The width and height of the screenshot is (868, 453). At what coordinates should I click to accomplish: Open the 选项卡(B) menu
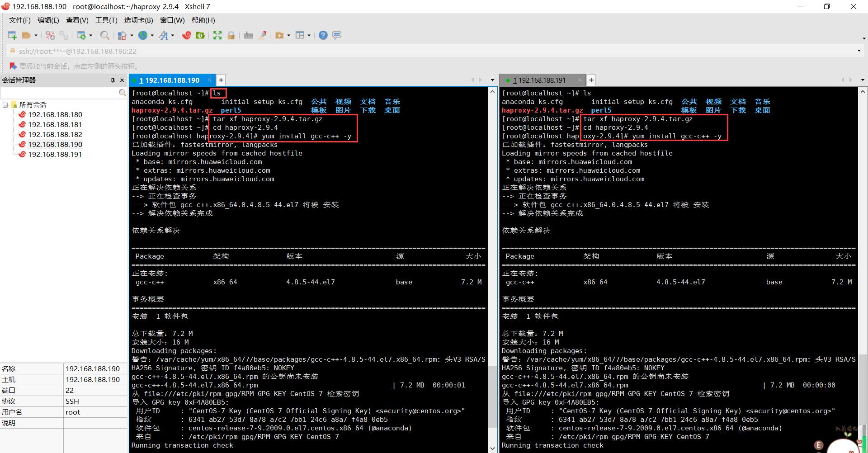pos(139,20)
